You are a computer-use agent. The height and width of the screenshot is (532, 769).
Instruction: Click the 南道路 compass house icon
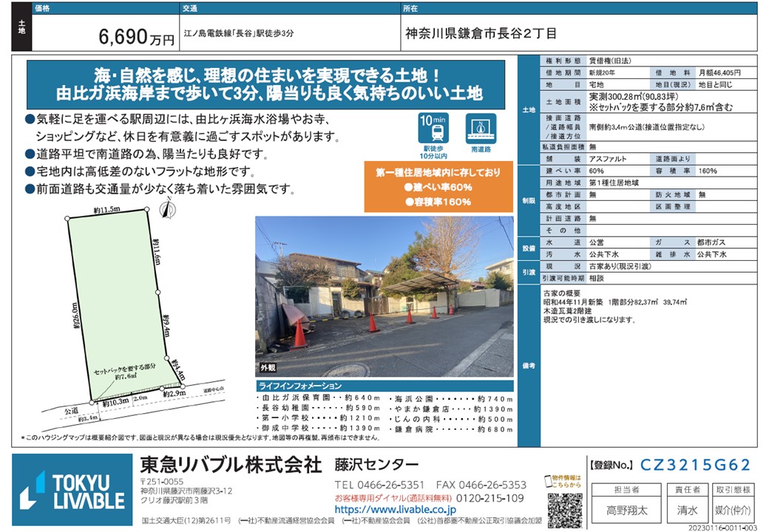[480, 131]
